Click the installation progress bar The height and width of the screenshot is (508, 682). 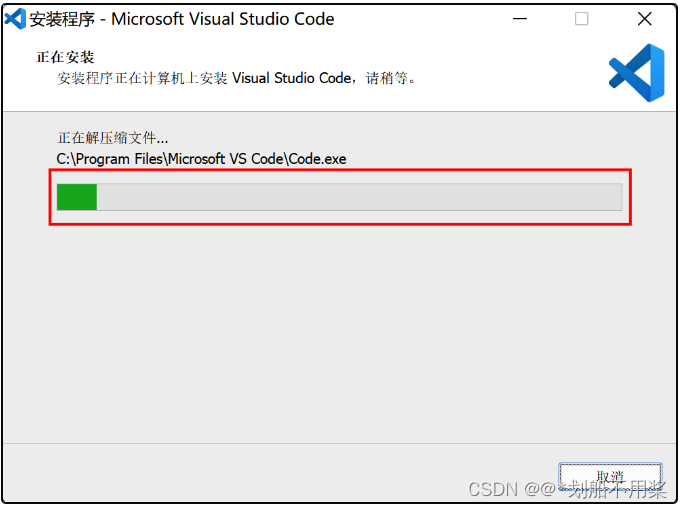click(x=339, y=197)
